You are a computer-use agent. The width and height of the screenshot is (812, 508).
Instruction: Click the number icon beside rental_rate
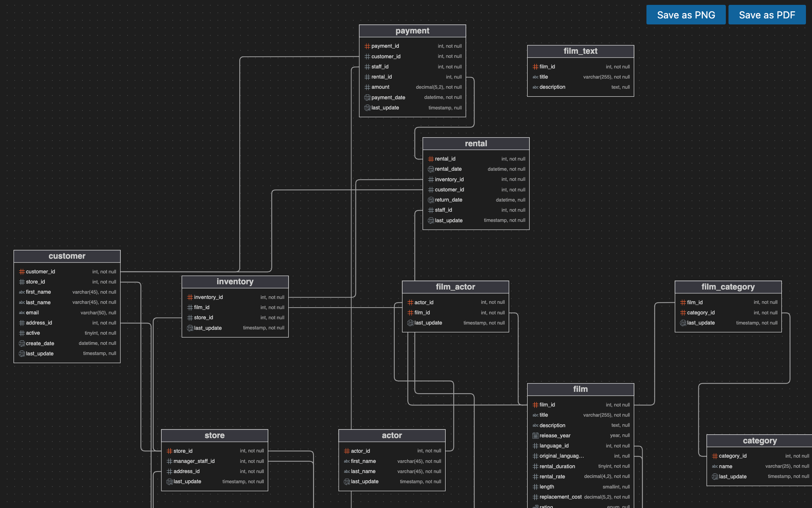[x=535, y=477]
